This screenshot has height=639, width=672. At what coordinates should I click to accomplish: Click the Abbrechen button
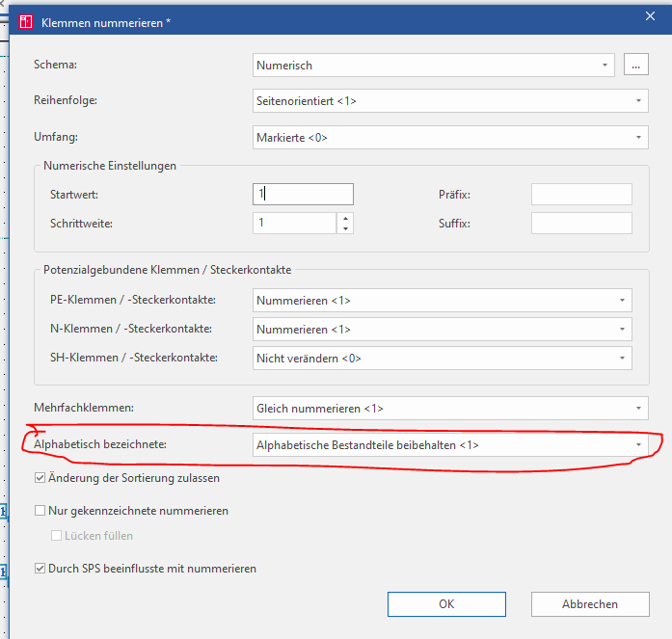coord(590,604)
